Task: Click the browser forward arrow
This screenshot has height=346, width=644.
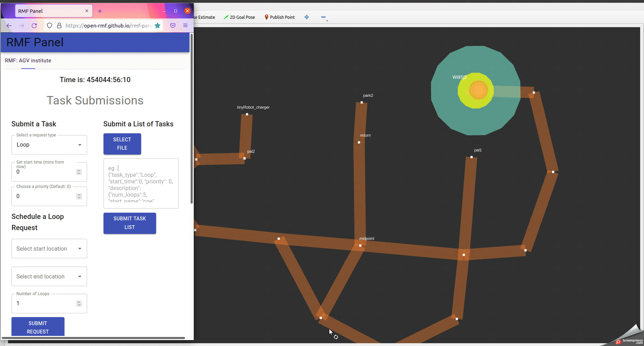Action: tap(22, 25)
